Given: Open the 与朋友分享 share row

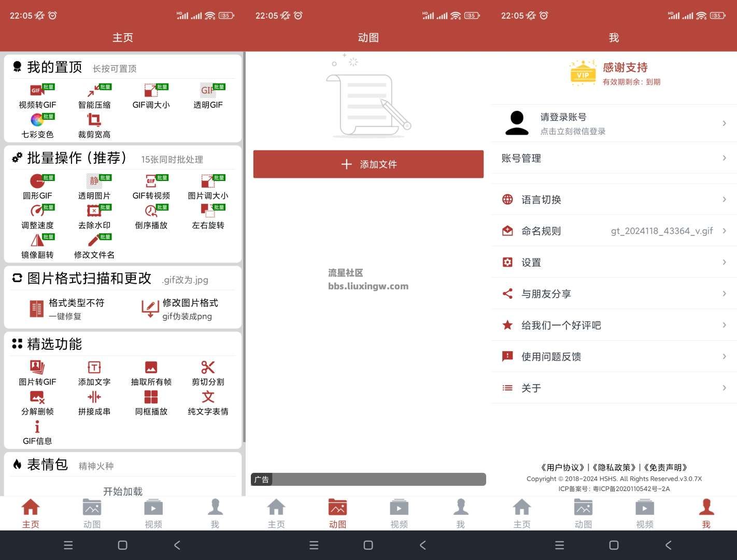Looking at the screenshot, I should (x=614, y=293).
